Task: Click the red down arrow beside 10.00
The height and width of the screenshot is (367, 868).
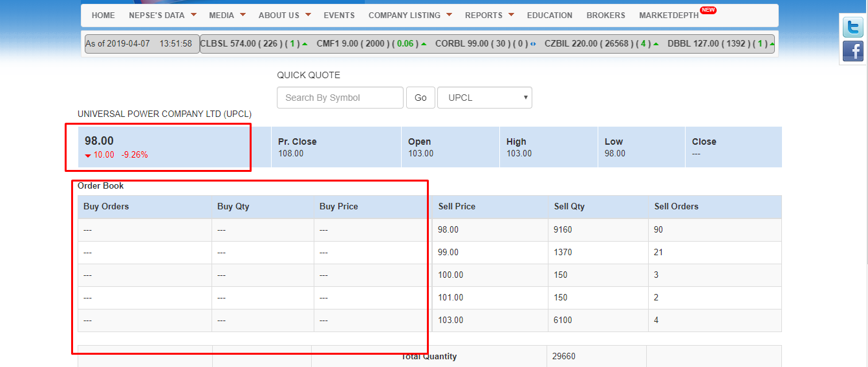Action: coord(88,155)
